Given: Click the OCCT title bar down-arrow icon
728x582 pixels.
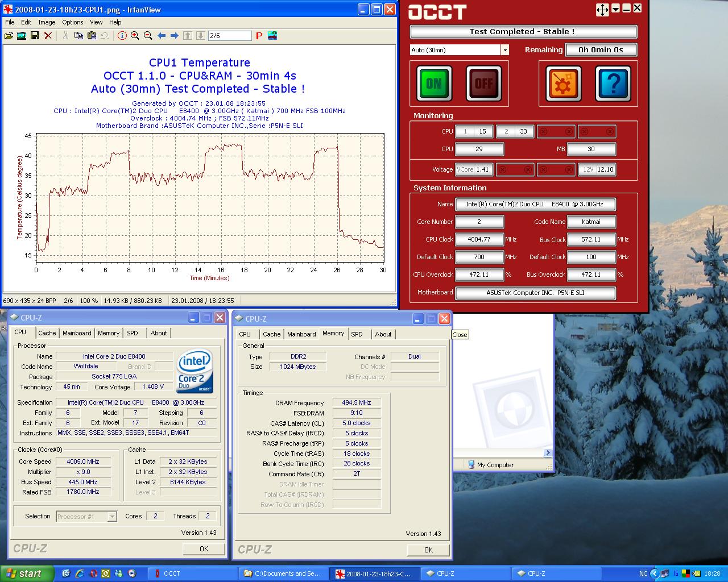Looking at the screenshot, I should tap(615, 9).
